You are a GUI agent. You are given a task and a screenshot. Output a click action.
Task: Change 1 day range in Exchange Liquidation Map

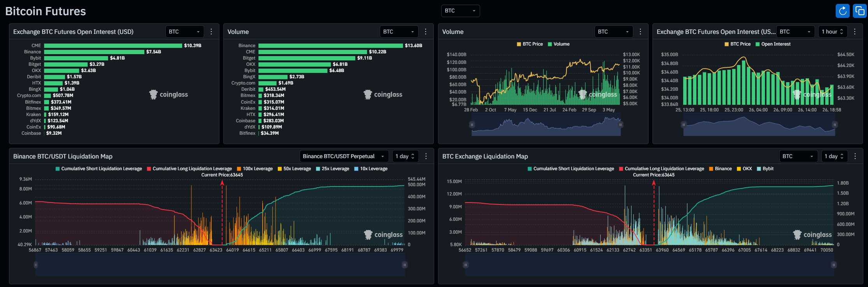coord(835,156)
